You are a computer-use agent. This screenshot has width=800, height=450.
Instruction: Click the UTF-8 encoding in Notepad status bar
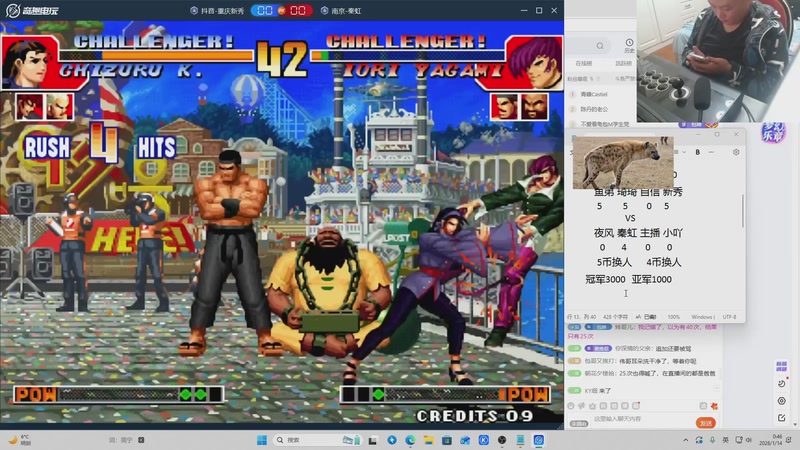(730, 317)
